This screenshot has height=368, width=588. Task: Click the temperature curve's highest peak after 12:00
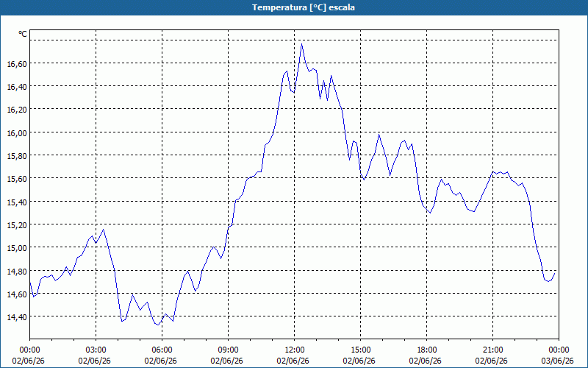tap(302, 44)
